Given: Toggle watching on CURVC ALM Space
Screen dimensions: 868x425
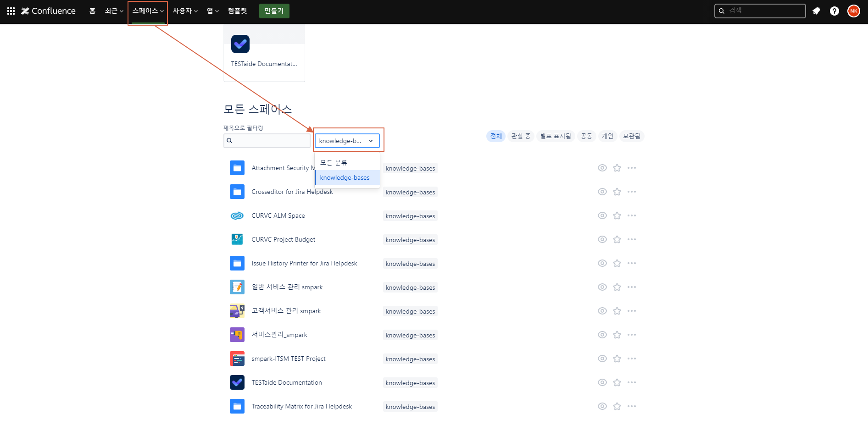Looking at the screenshot, I should pyautogui.click(x=602, y=215).
